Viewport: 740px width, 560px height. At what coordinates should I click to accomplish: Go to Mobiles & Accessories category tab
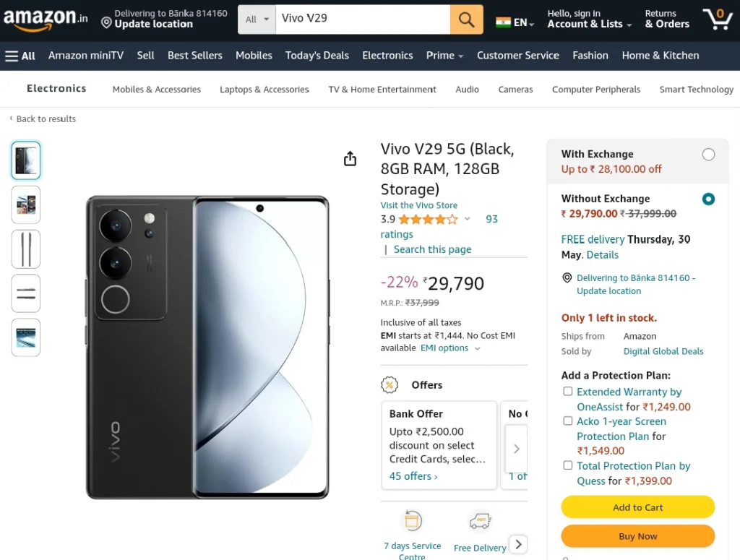point(157,89)
